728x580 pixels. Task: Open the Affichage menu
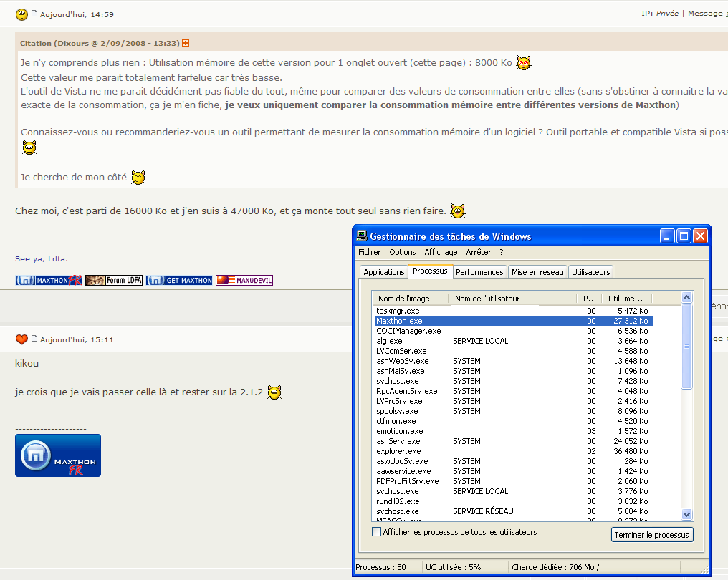441,252
